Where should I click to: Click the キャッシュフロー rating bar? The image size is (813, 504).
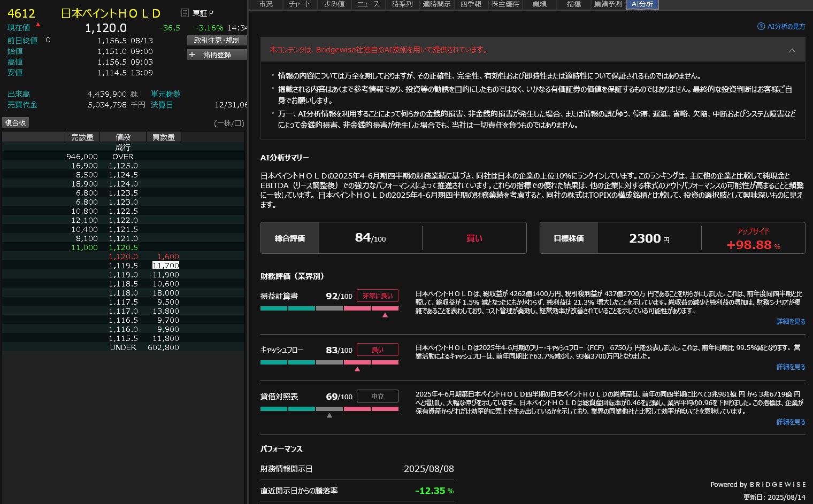click(329, 362)
